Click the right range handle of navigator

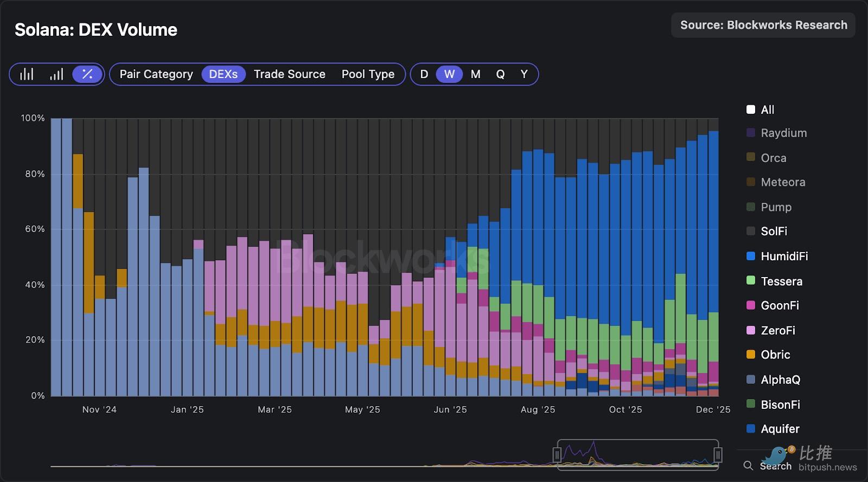(718, 455)
